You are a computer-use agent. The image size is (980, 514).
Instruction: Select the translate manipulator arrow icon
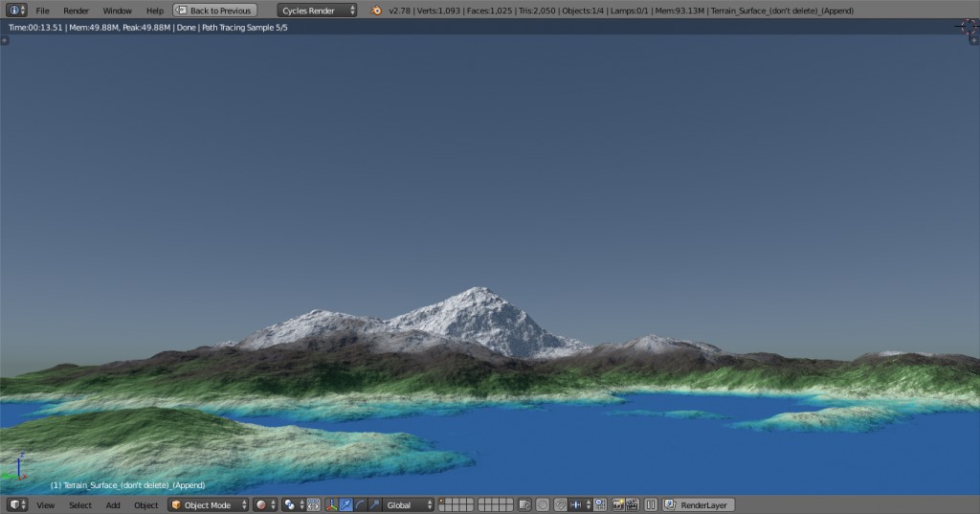coord(345,504)
